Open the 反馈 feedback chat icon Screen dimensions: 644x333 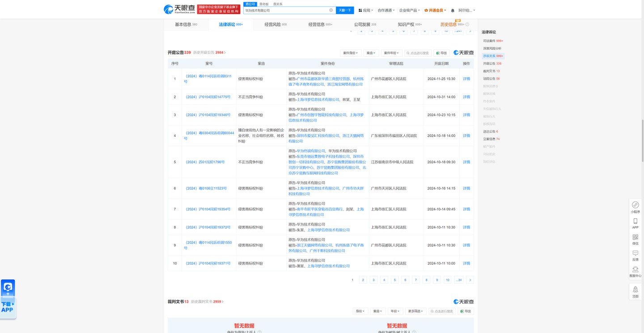pos(635,253)
